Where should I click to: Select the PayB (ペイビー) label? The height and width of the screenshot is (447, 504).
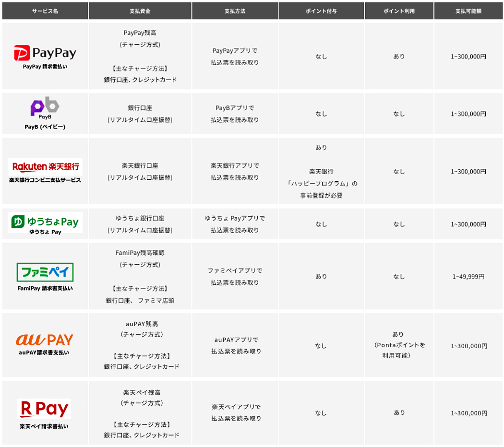point(45,127)
